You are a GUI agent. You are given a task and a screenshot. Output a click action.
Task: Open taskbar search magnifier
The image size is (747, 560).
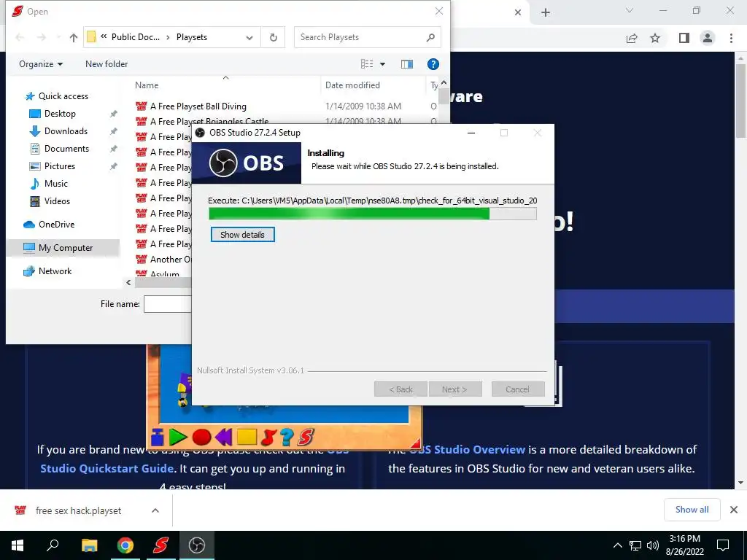pos(53,545)
